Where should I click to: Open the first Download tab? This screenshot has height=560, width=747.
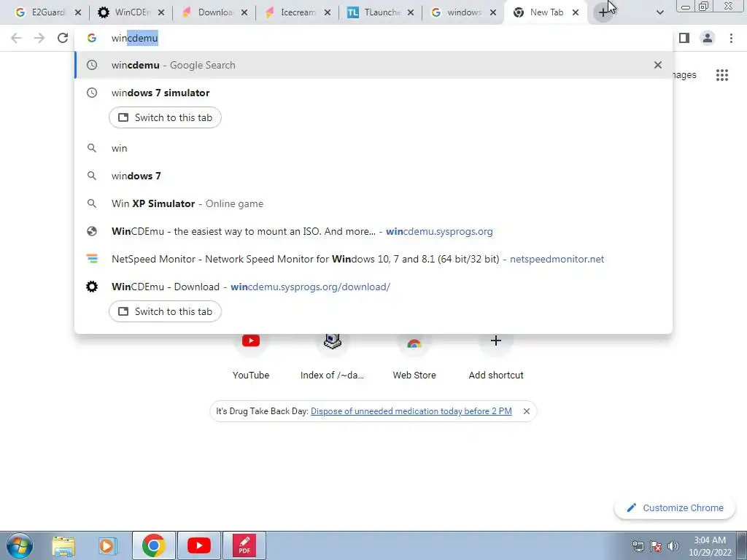pos(209,12)
